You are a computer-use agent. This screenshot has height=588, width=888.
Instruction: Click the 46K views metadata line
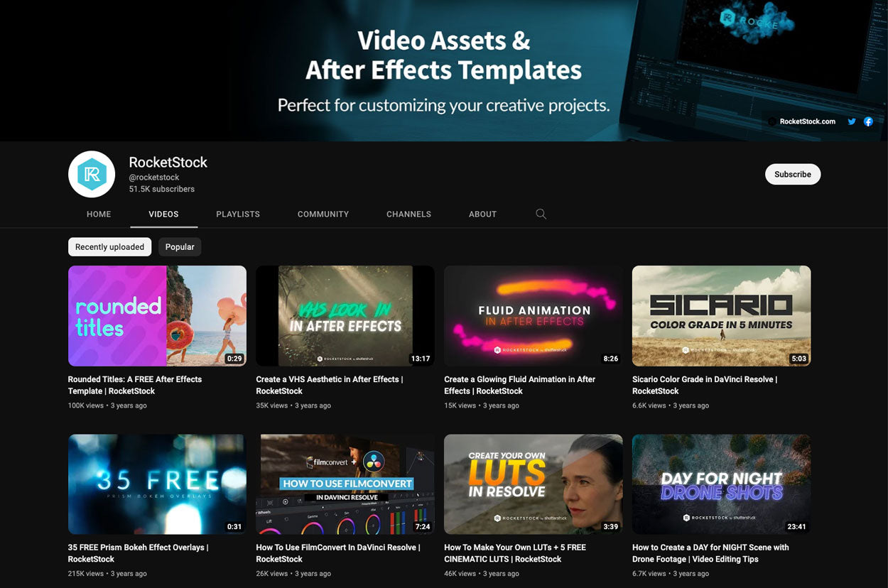point(482,574)
